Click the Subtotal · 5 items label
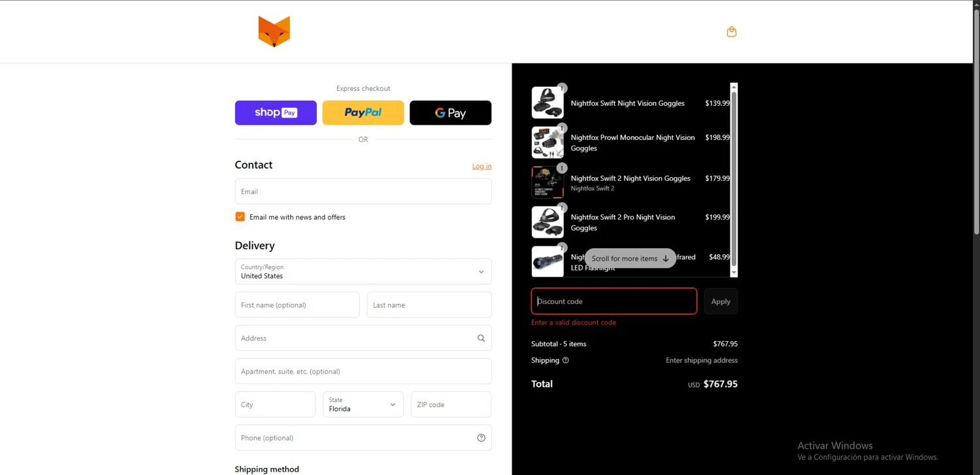 click(559, 344)
